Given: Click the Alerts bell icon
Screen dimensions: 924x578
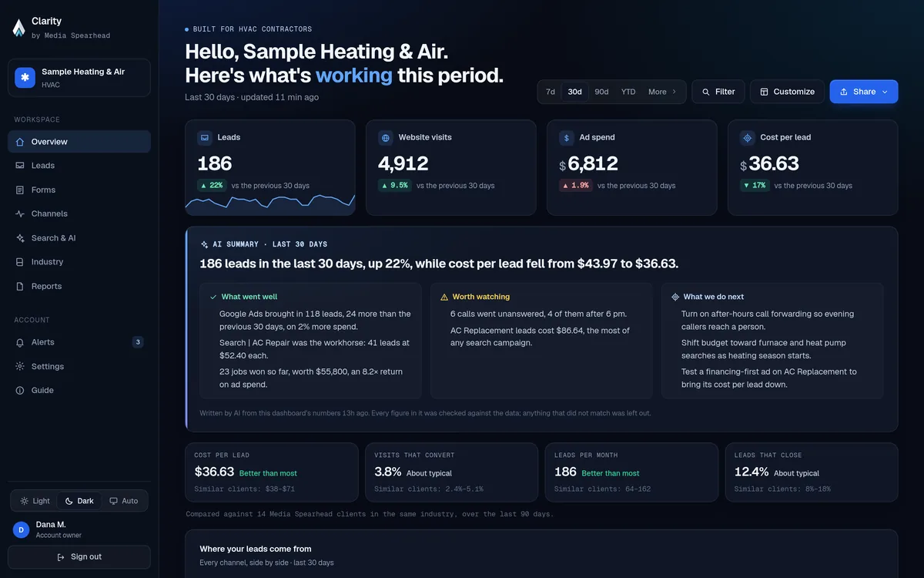Looking at the screenshot, I should tap(20, 342).
